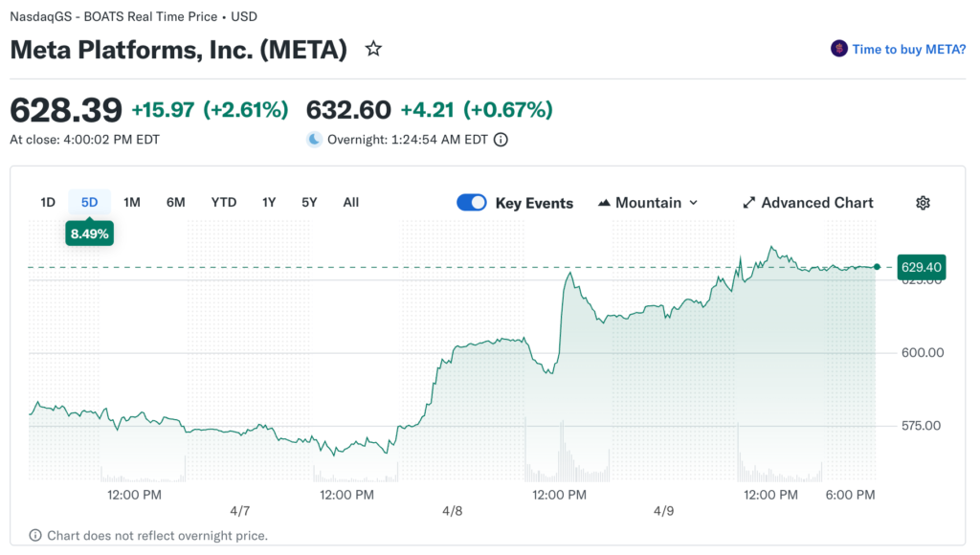This screenshot has width=980, height=555.
Task: Click the mountain chart type icon
Action: click(x=604, y=203)
